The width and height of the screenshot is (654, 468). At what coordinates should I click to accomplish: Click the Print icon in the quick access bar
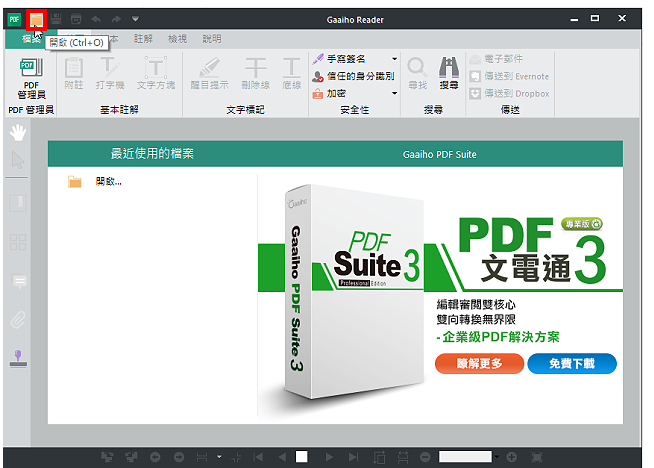(76, 19)
